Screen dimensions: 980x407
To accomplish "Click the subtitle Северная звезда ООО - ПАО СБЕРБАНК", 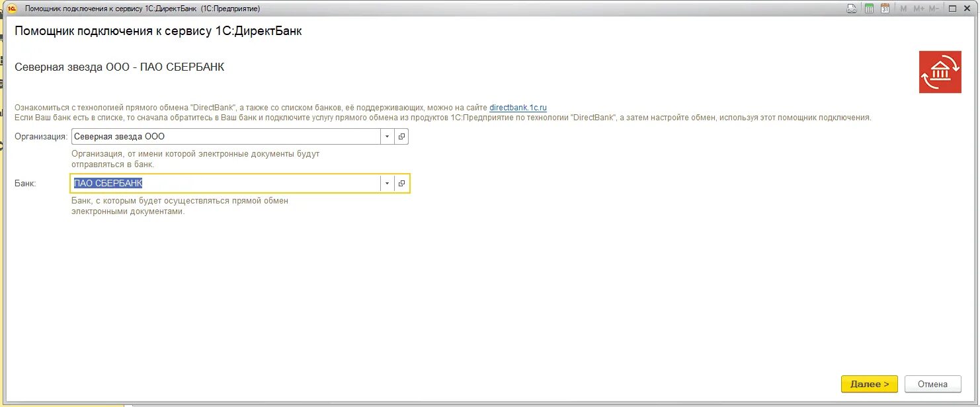I will [x=119, y=67].
